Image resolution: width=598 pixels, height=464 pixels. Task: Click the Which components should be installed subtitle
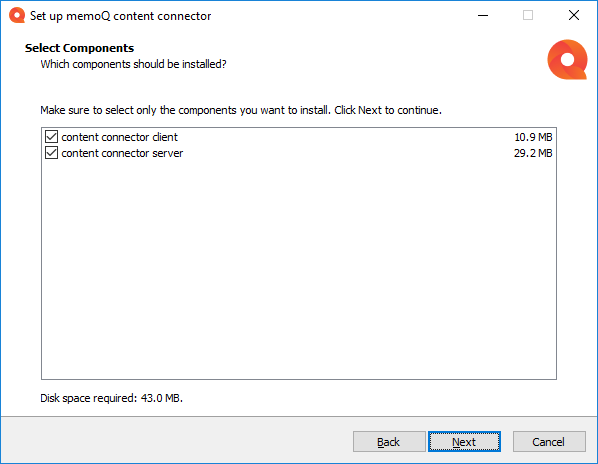point(133,64)
